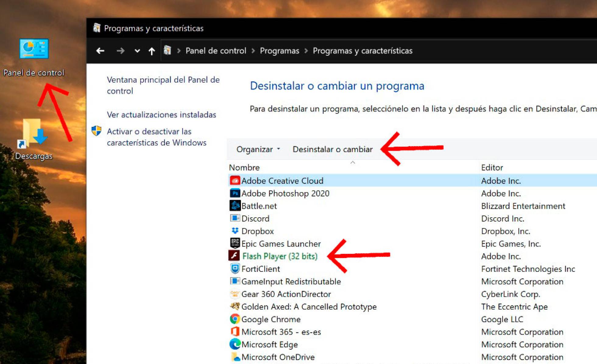597x364 pixels.
Task: Select the Battle.net icon
Action: click(235, 206)
